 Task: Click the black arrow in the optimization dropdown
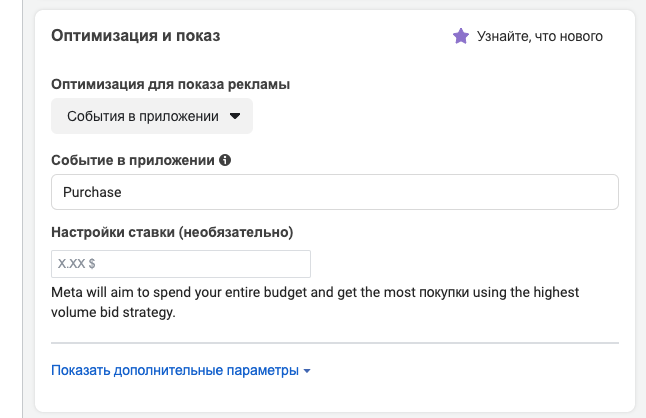pos(235,116)
